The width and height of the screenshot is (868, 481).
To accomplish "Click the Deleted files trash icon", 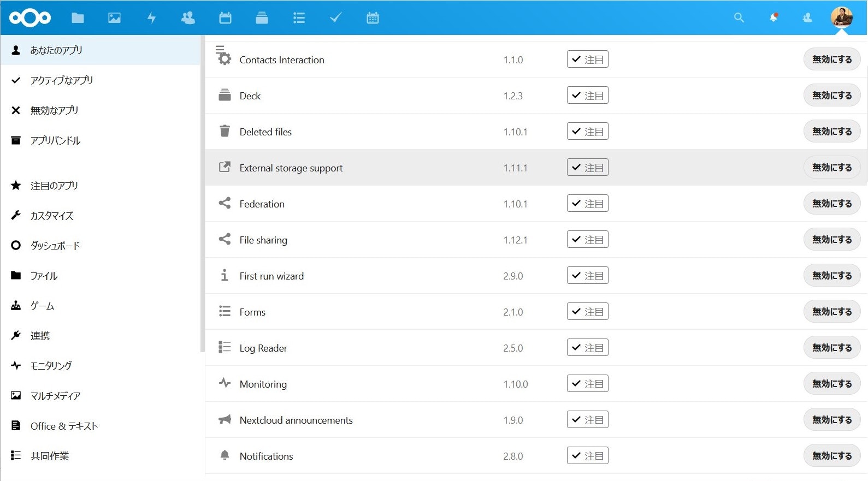I will [225, 131].
